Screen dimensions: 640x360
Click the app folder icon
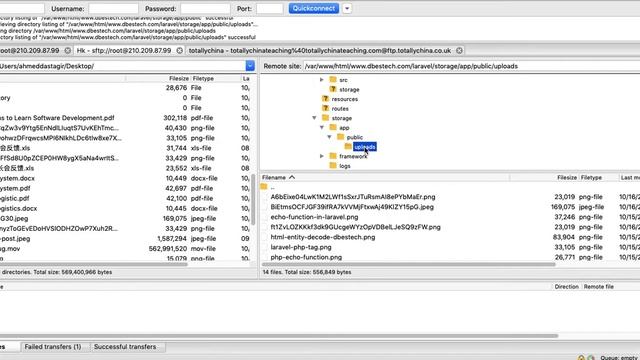tap(333, 127)
